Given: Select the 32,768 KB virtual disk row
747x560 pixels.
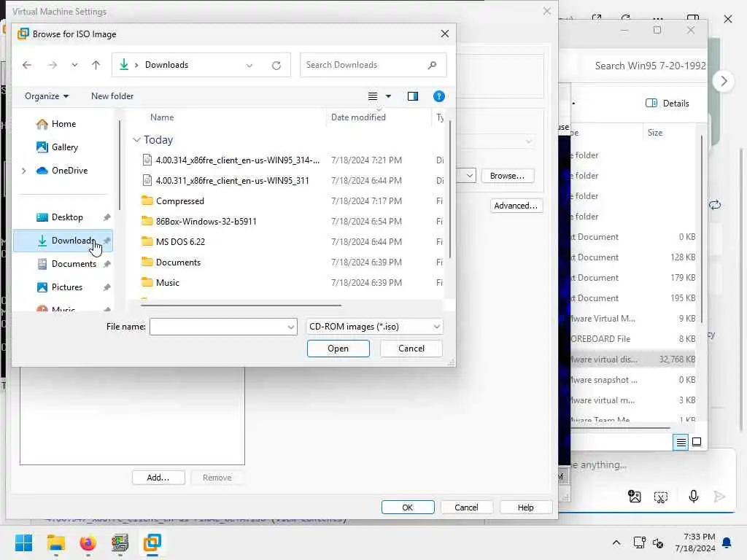Looking at the screenshot, I should point(634,359).
